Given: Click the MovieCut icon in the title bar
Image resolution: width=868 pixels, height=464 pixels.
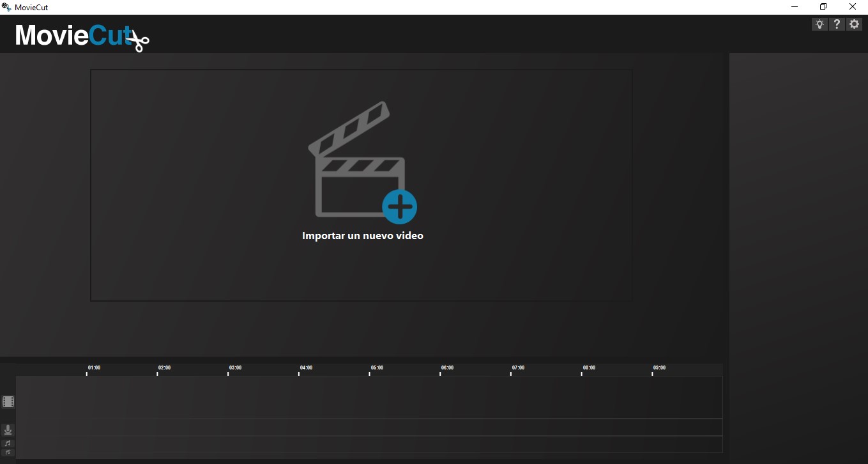Looking at the screenshot, I should [6, 6].
